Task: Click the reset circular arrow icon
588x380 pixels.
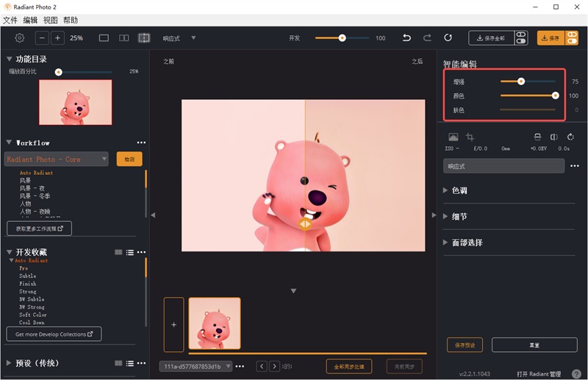Action: (x=448, y=38)
